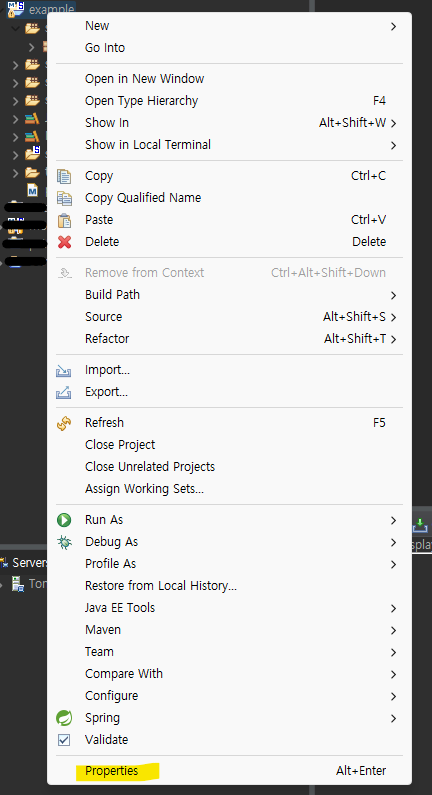432x795 pixels.
Task: Open Properties from the context menu
Action: pos(229,771)
